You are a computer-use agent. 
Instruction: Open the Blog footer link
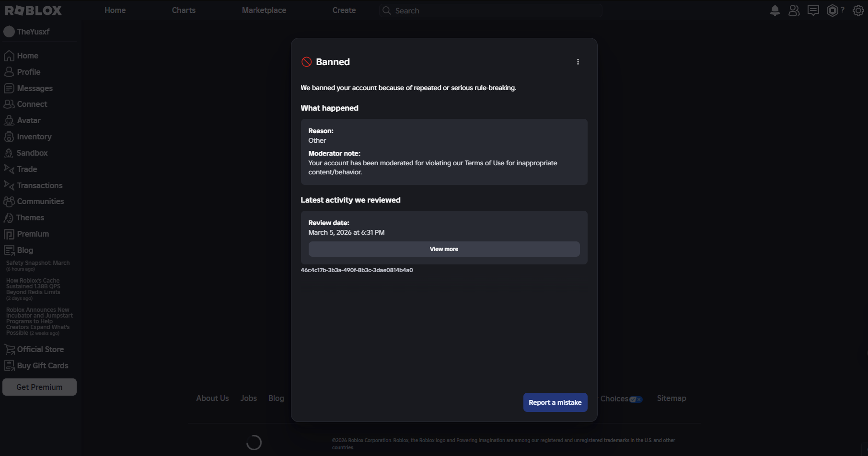(276, 398)
